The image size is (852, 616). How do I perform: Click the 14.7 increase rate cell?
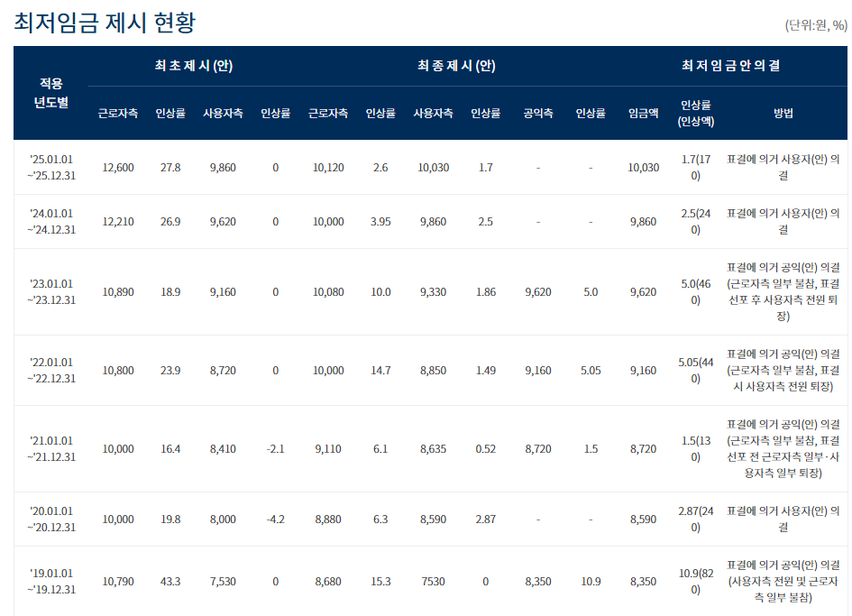tap(380, 371)
